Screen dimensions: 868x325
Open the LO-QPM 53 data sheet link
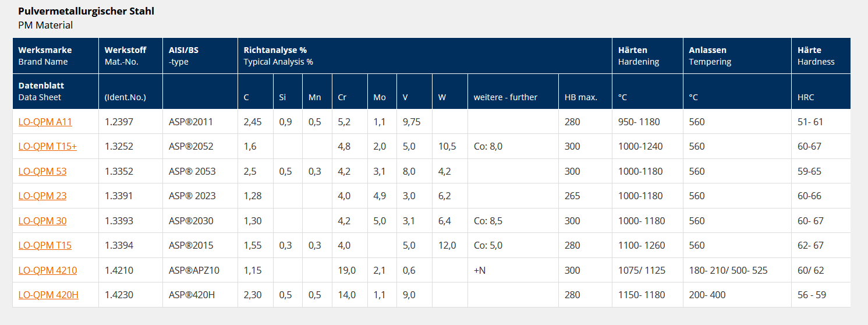[42, 171]
